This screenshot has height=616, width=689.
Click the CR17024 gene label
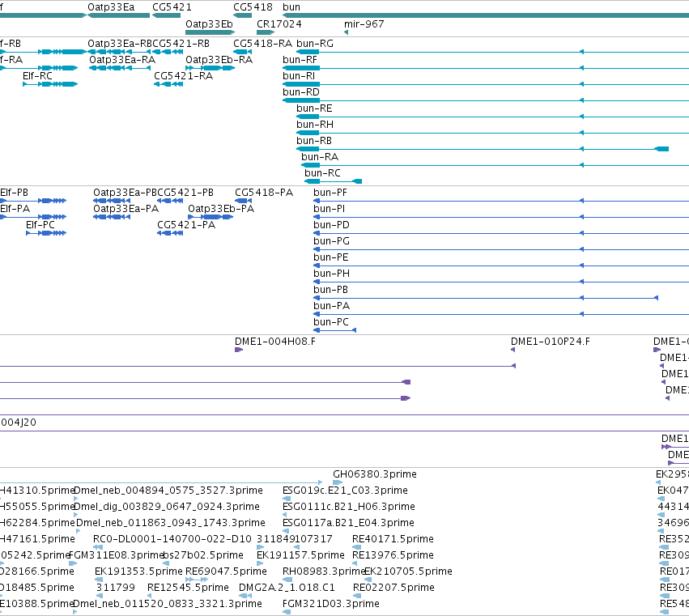point(279,23)
